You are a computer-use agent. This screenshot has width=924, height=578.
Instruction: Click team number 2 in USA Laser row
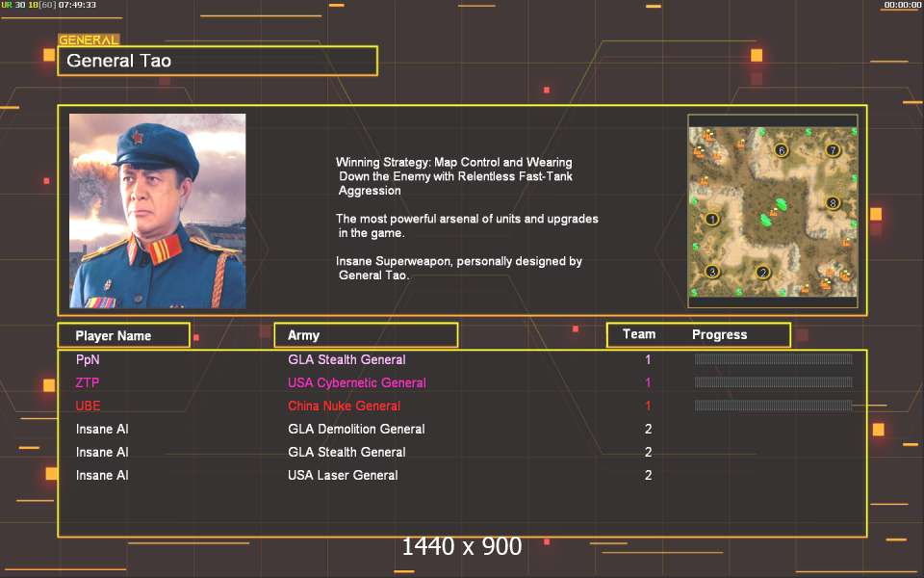(x=648, y=475)
